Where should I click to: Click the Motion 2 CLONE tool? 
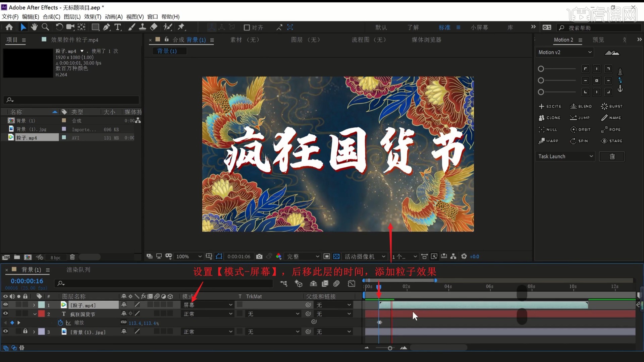pos(549,118)
